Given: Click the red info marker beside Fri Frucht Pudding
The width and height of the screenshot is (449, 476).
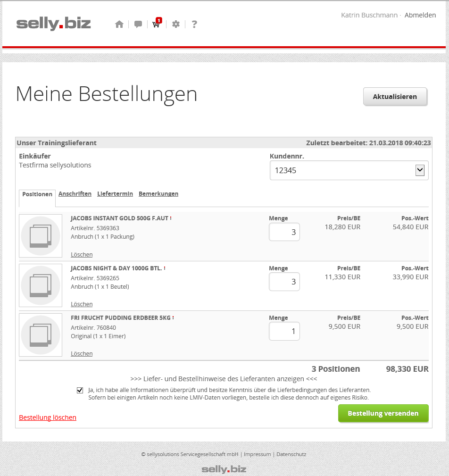Looking at the screenshot, I should tap(173, 317).
